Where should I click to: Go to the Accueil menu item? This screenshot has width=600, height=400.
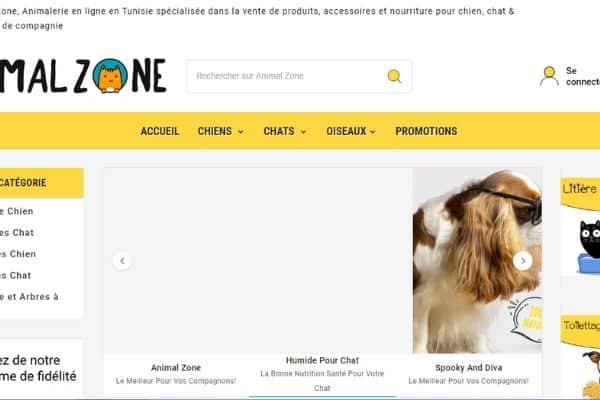(x=160, y=131)
